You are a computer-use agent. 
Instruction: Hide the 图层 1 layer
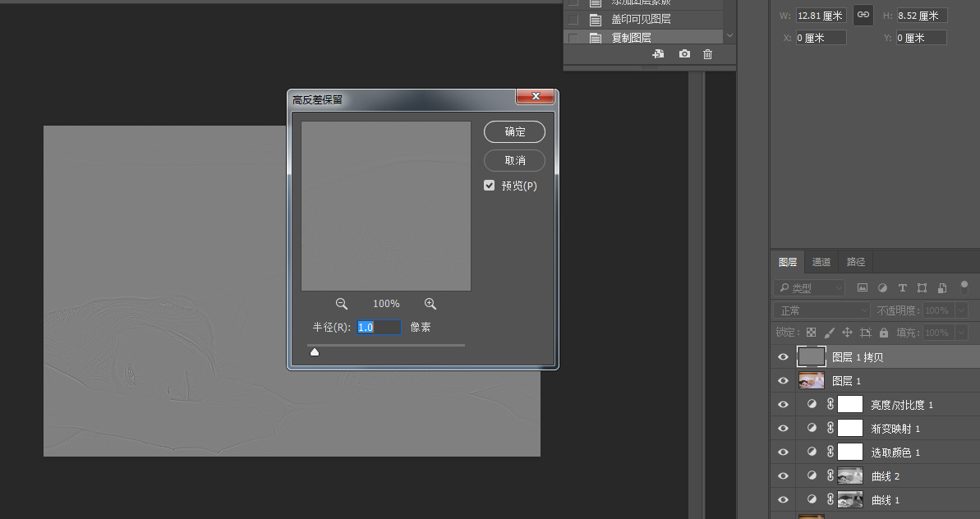(x=783, y=381)
